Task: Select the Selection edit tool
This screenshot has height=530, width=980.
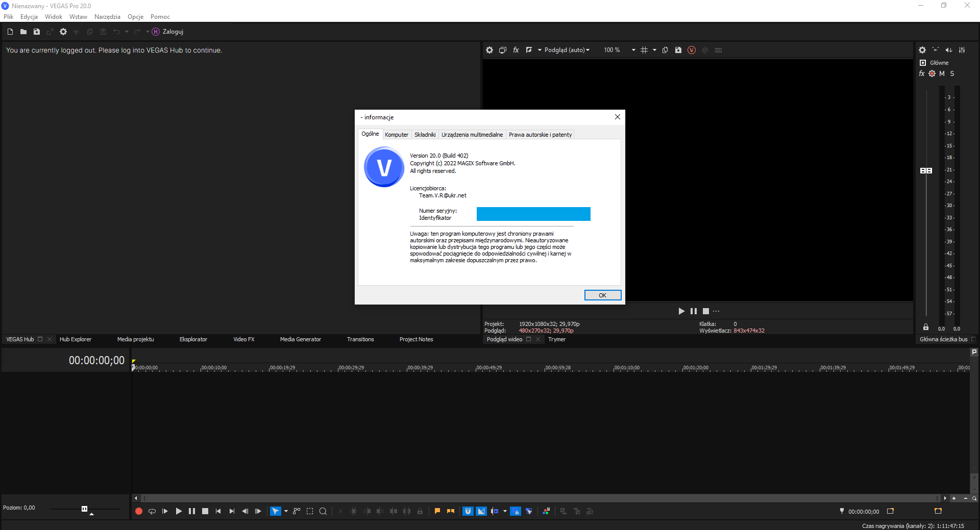Action: point(310,511)
